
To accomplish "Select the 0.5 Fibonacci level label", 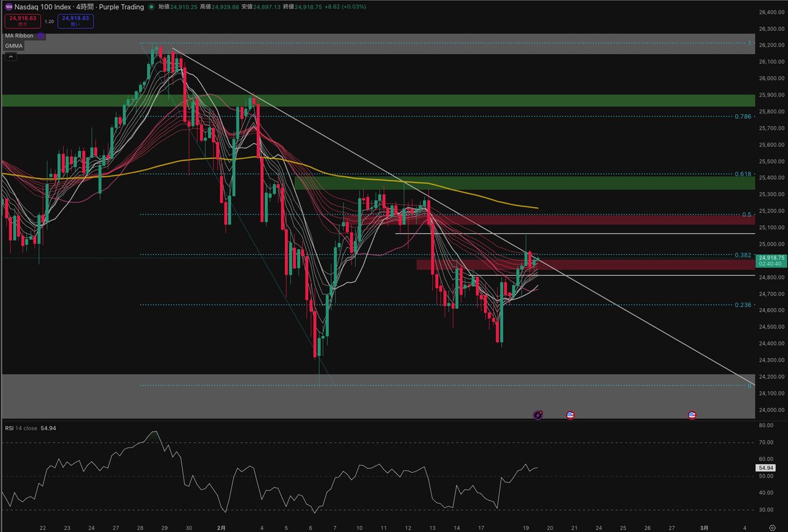I will tap(746, 214).
